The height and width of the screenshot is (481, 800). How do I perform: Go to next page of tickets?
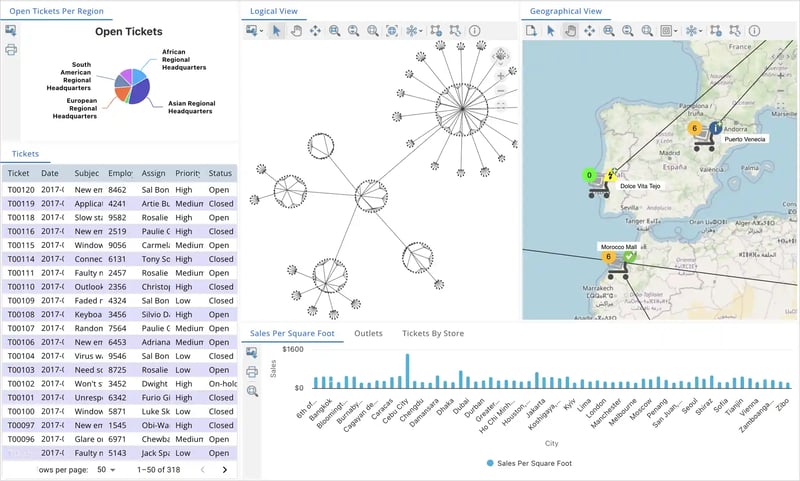pyautogui.click(x=224, y=469)
